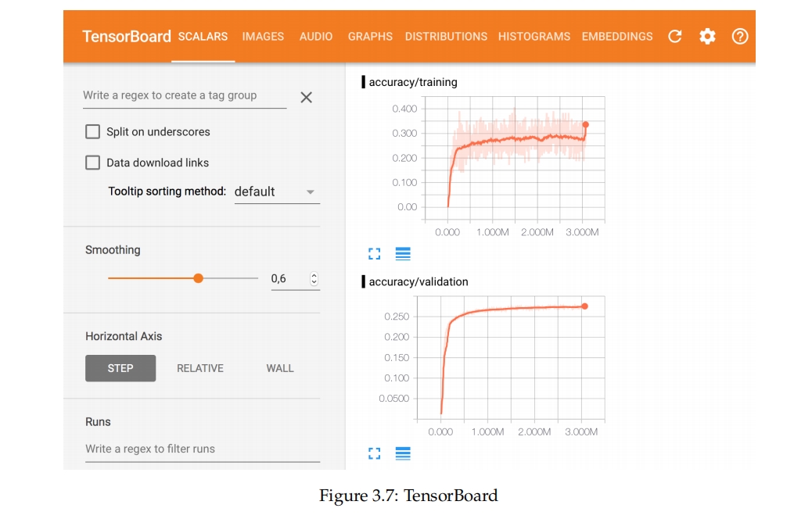Switch to the EMBEDDINGS tab

point(617,36)
